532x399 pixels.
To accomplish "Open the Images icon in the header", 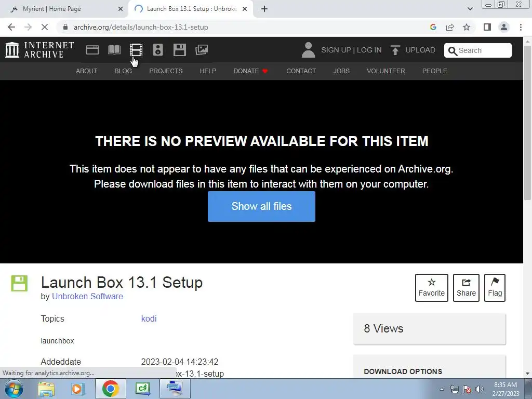I will tap(202, 50).
